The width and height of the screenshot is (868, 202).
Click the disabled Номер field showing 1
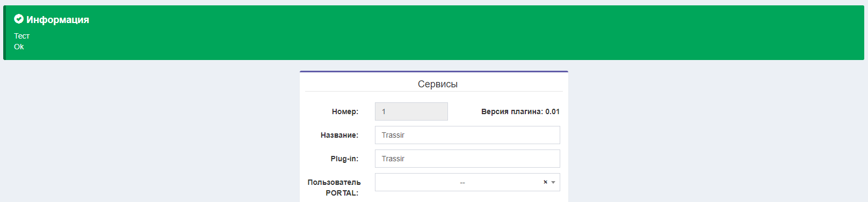pyautogui.click(x=411, y=111)
